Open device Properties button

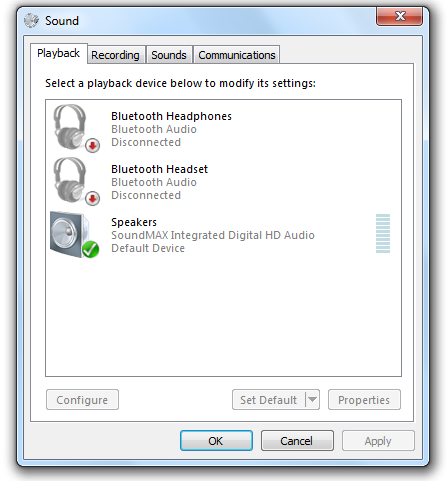tap(364, 399)
